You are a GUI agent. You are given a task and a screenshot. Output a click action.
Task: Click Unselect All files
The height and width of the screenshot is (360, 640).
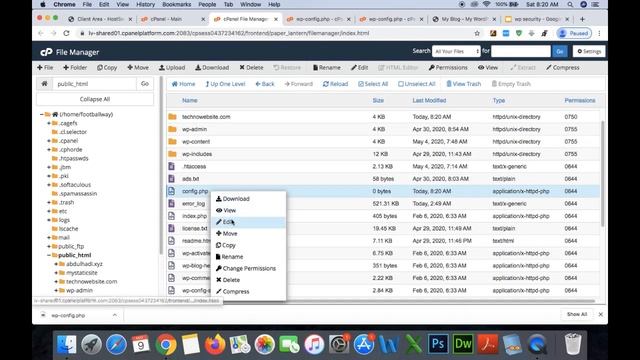click(x=417, y=84)
